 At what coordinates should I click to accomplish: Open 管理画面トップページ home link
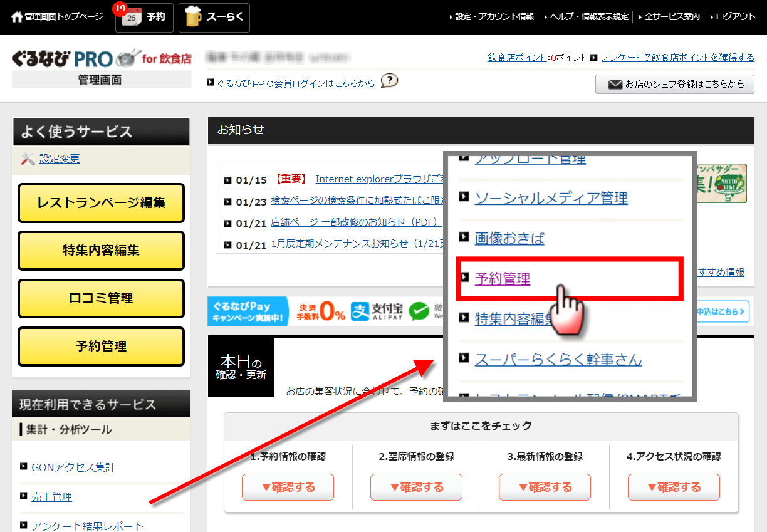[x=57, y=17]
